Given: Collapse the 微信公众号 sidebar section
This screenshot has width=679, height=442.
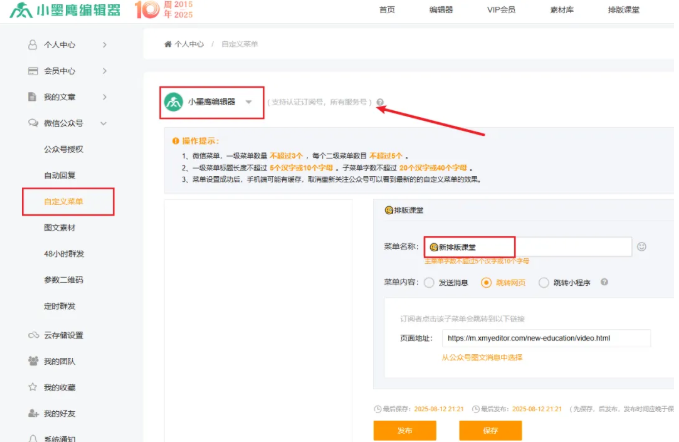Looking at the screenshot, I should (x=104, y=123).
